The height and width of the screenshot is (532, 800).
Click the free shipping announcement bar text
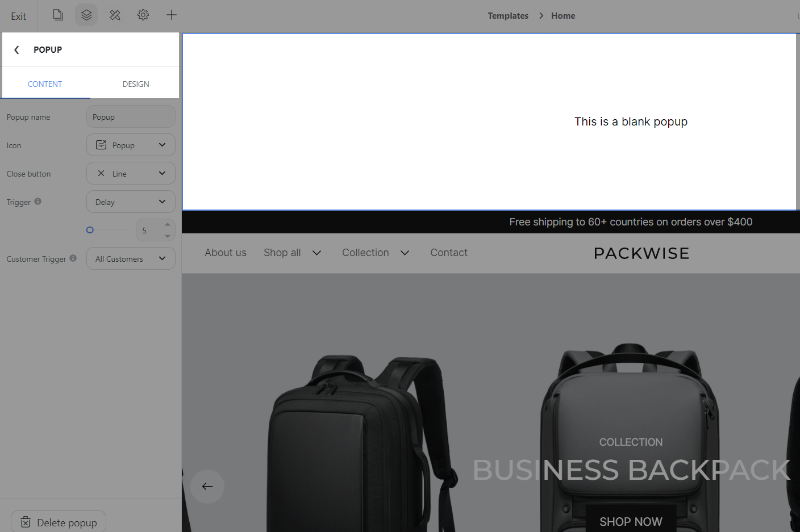click(x=631, y=222)
